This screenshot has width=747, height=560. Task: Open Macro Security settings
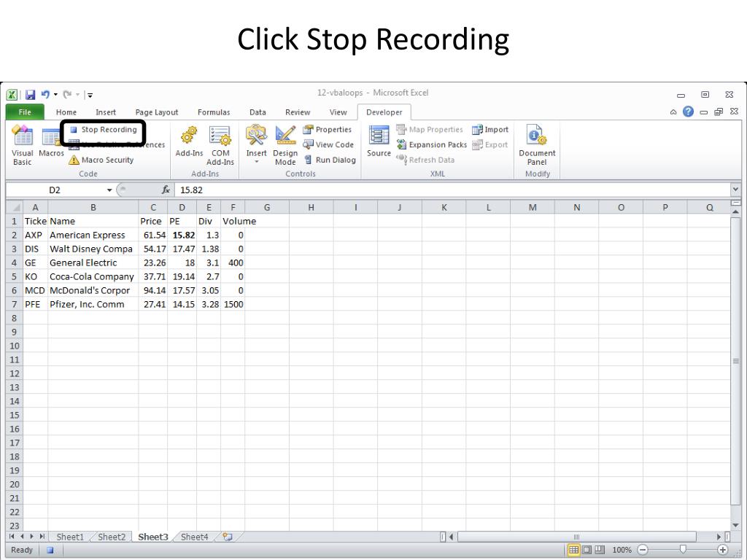101,160
